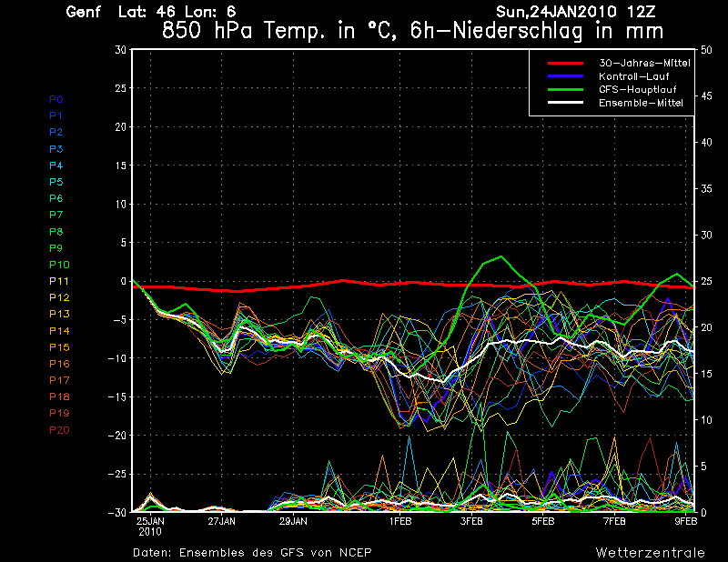
Task: Click the P4 ensemble member label
Action: 56,166
